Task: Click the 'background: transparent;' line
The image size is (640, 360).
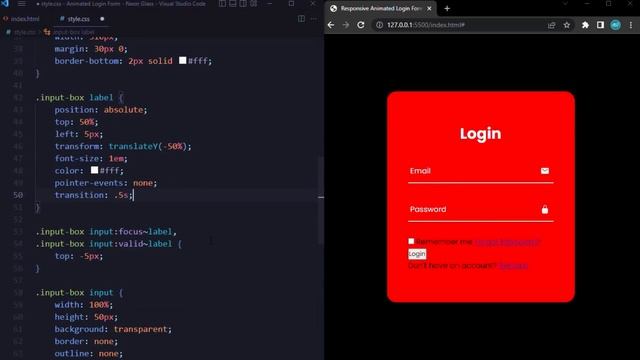Action: (113, 329)
